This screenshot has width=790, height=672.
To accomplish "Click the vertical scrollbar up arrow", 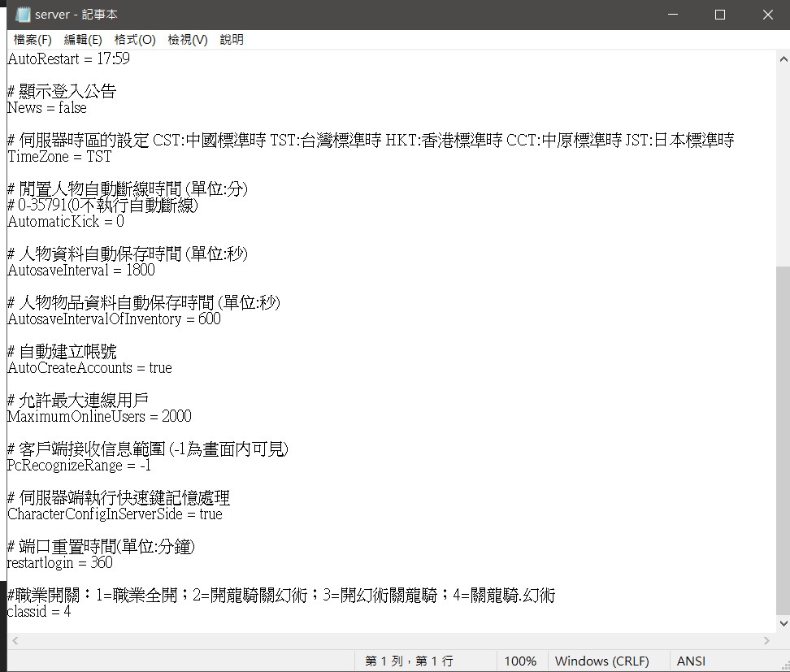I will tap(783, 59).
